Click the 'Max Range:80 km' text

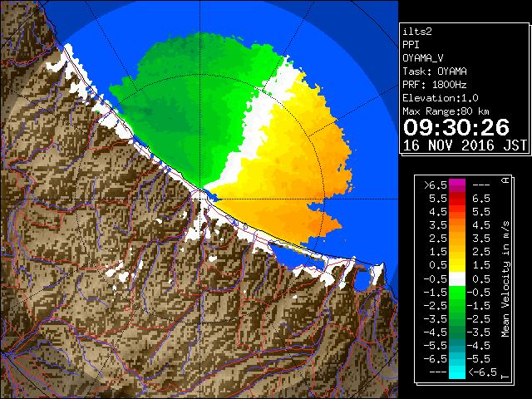446,111
